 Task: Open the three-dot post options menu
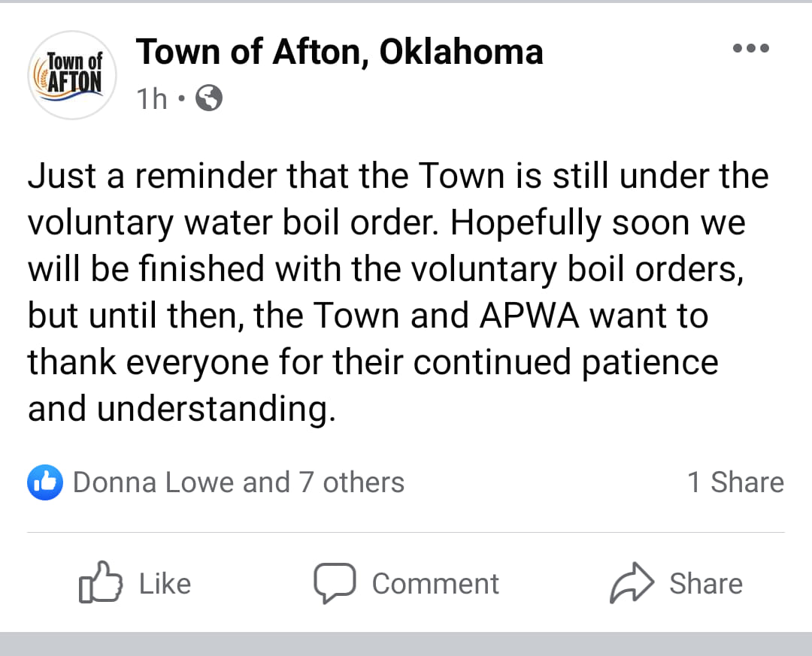751,48
